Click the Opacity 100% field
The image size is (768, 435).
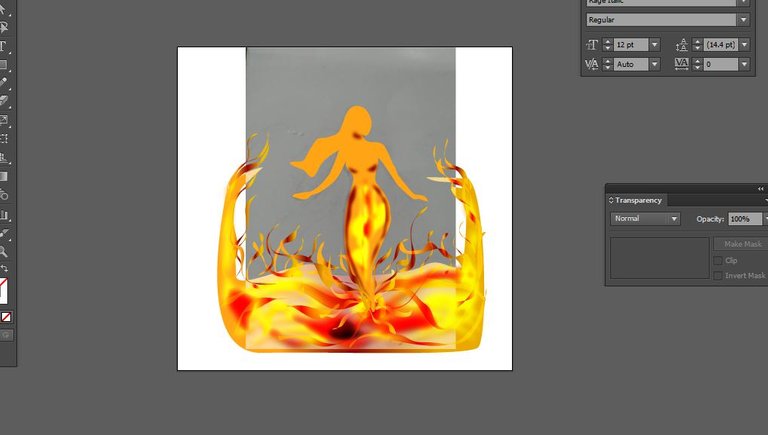tap(745, 218)
